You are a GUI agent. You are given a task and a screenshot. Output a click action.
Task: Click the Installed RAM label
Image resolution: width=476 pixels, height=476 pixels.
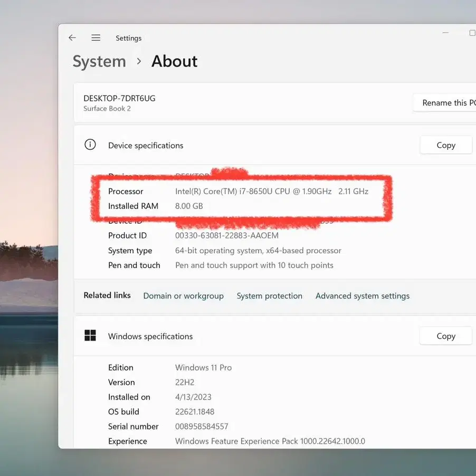pyautogui.click(x=134, y=206)
